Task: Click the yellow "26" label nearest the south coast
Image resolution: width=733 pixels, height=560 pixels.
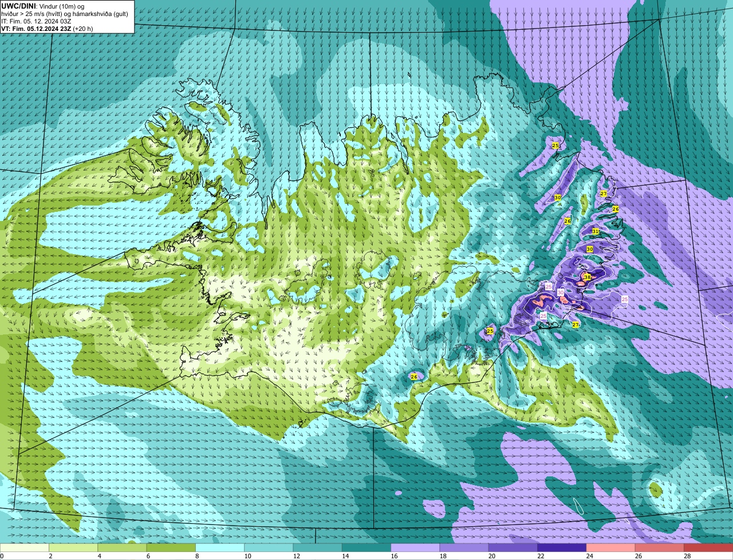Action: [x=414, y=376]
